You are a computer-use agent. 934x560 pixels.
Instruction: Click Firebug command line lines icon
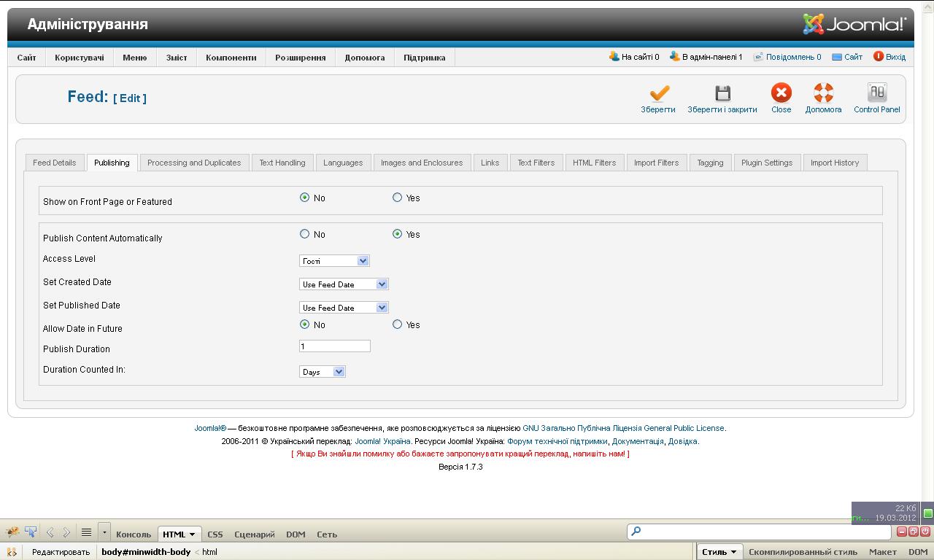click(x=86, y=532)
